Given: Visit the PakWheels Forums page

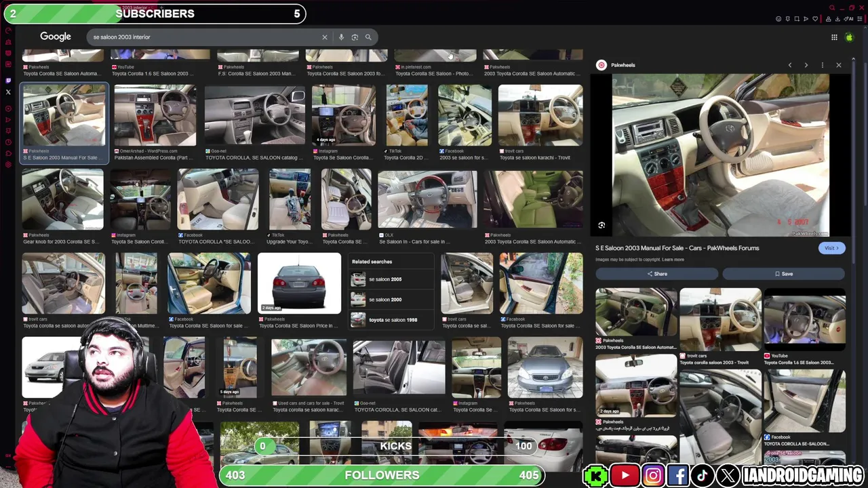Looking at the screenshot, I should pos(831,248).
